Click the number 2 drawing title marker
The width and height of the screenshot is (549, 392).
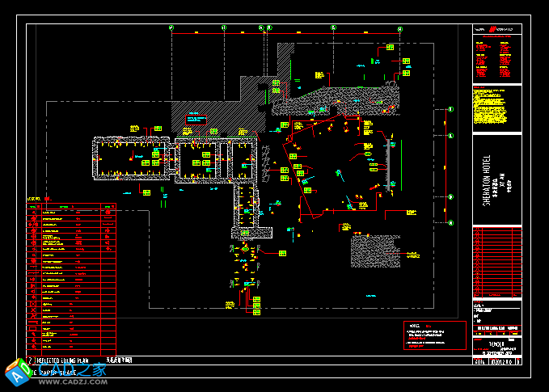click(x=30, y=359)
